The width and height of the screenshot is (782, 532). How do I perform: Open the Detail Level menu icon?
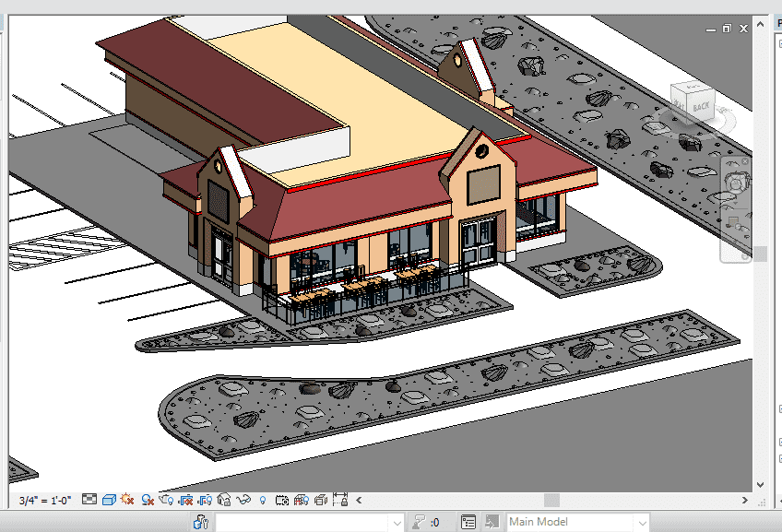[x=89, y=500]
